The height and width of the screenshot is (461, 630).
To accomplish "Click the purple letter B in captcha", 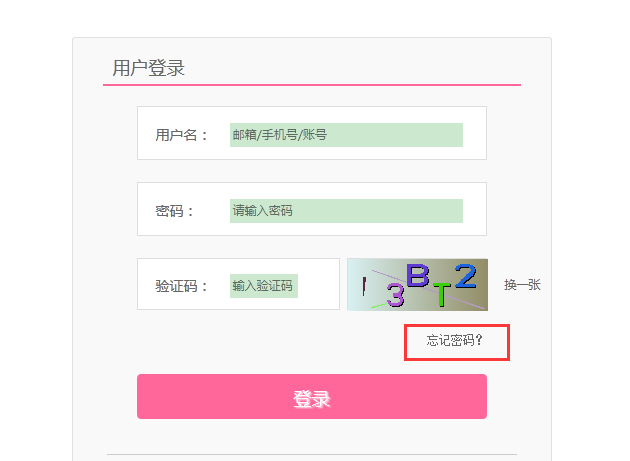I will [x=418, y=275].
